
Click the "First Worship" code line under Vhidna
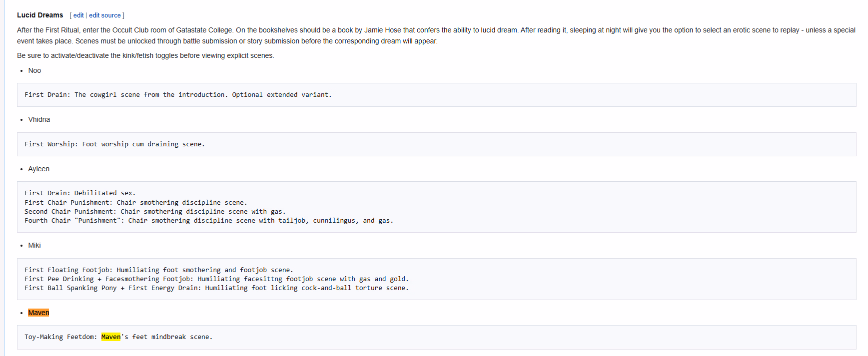click(114, 144)
